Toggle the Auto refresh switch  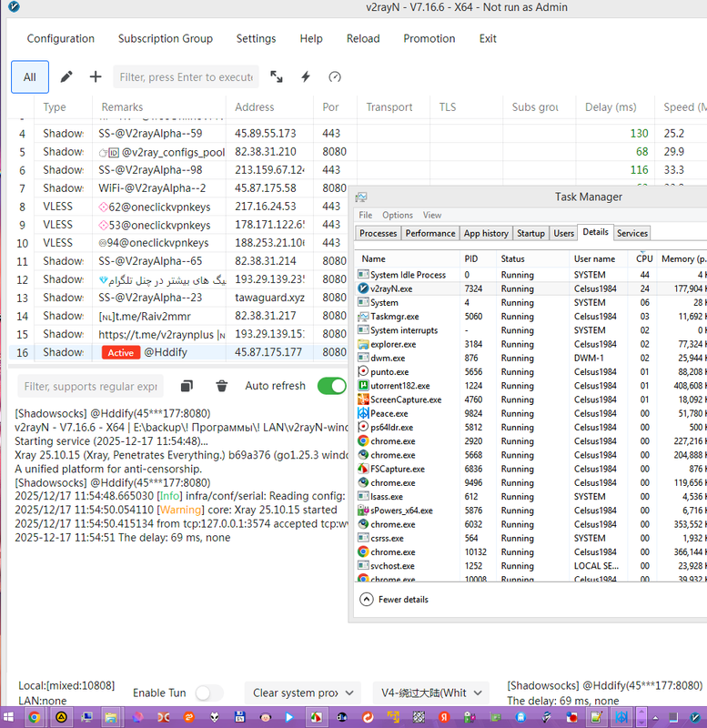(332, 386)
